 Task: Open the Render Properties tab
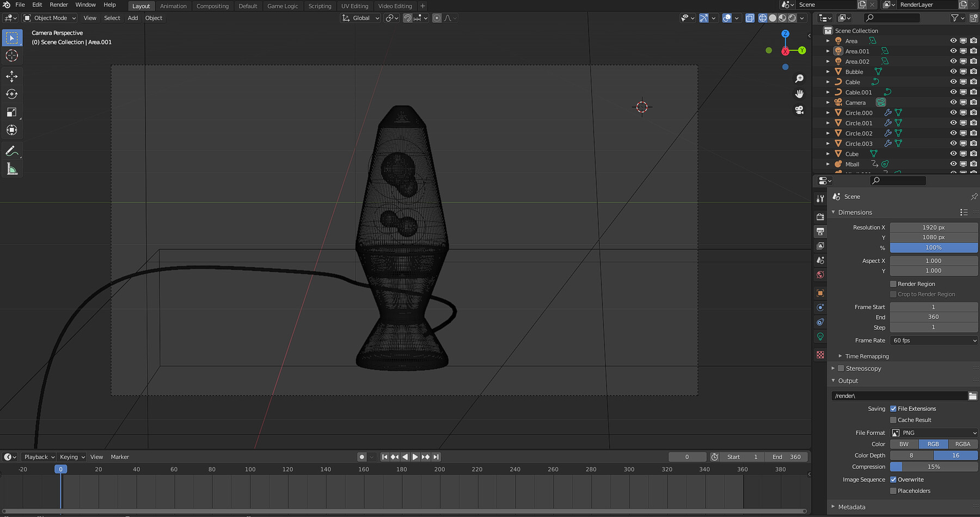pos(820,217)
